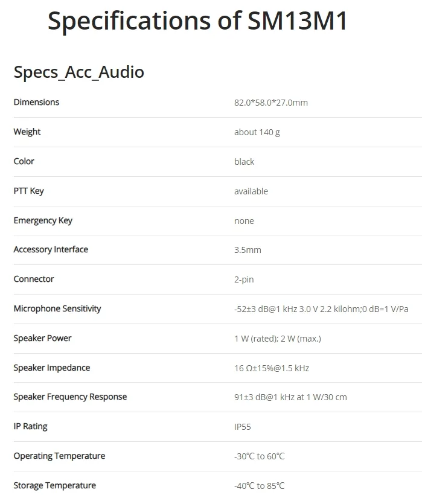Select the 82.0*58.0*27.0mm dimensions value

tap(271, 103)
